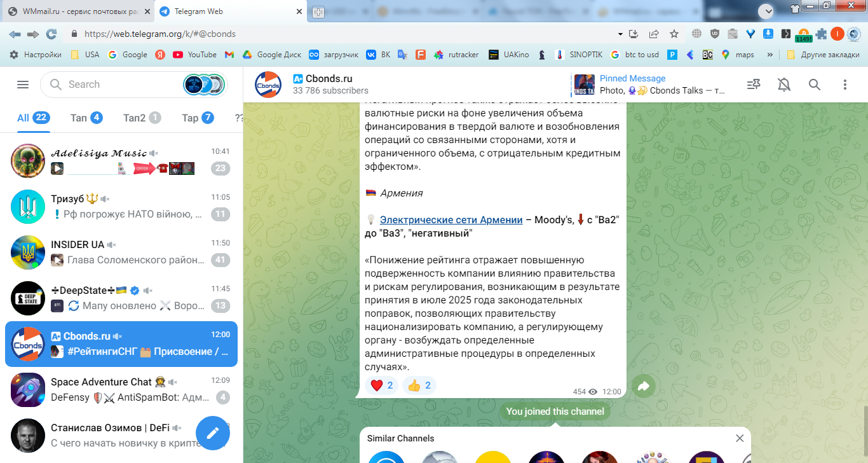Open the Telegram hamburger menu
The height and width of the screenshot is (463, 868).
23,85
